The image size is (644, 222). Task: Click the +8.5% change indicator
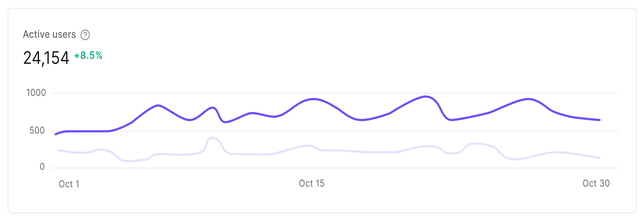tap(88, 56)
